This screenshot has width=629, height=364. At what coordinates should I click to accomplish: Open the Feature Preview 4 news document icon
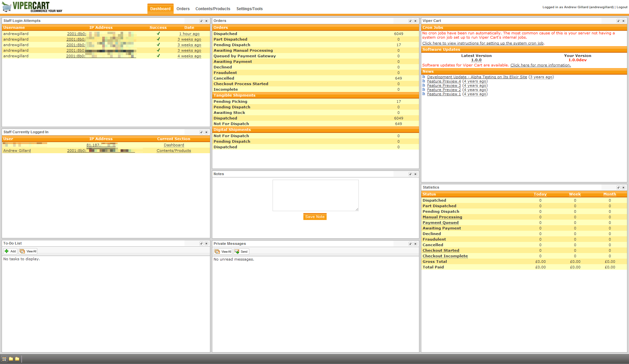(424, 81)
